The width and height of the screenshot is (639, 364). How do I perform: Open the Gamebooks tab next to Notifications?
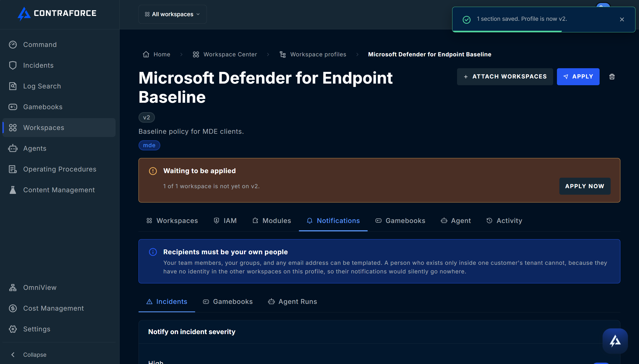coord(400,221)
